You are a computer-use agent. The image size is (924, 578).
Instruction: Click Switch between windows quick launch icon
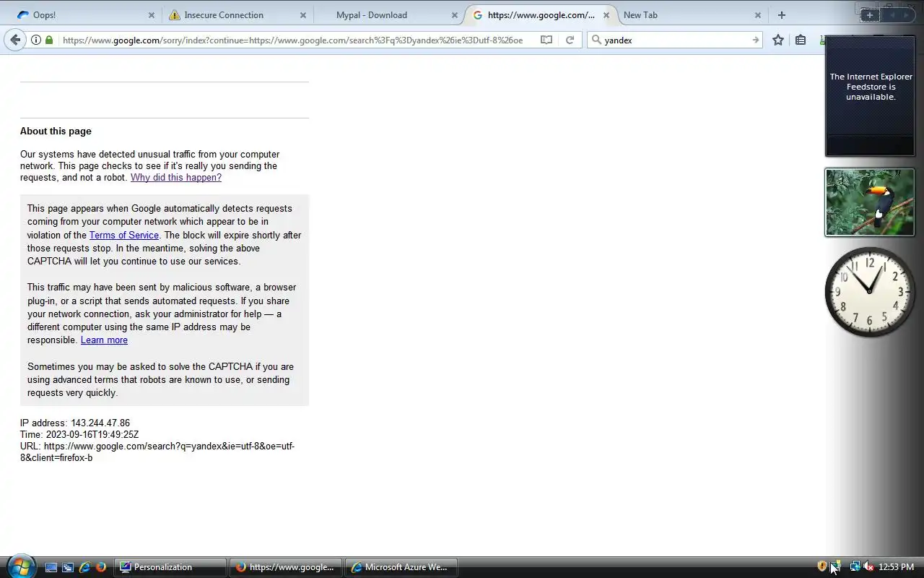[x=68, y=568]
